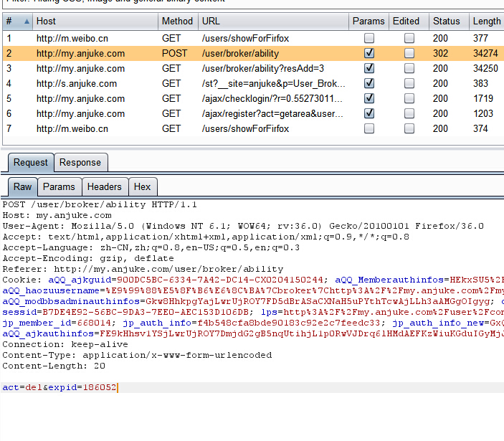Select the /ajax/register?act=getarea URL cell

coord(272,114)
